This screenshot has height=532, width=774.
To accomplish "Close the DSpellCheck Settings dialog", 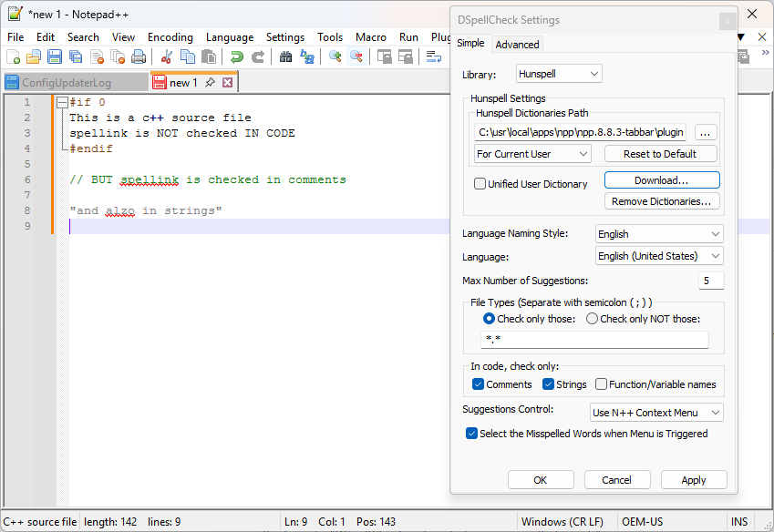I will 728,21.
